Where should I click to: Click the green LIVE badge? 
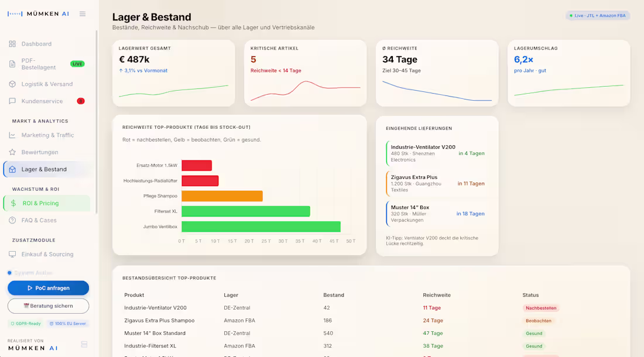tap(78, 64)
